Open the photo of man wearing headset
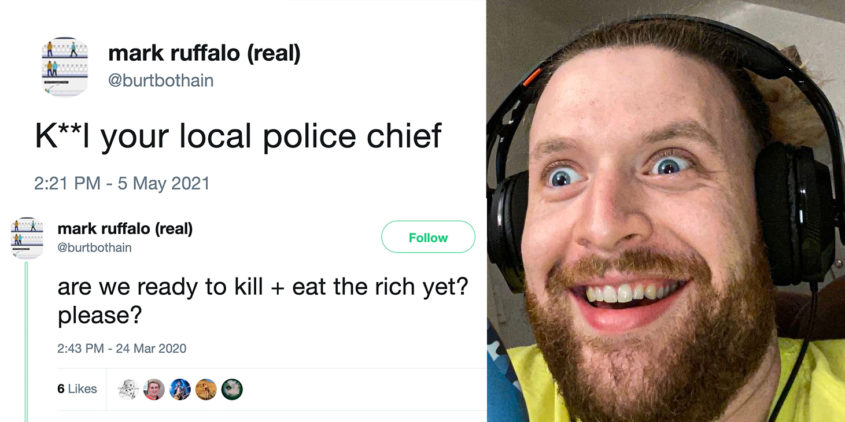This screenshot has height=422, width=845. click(x=666, y=211)
